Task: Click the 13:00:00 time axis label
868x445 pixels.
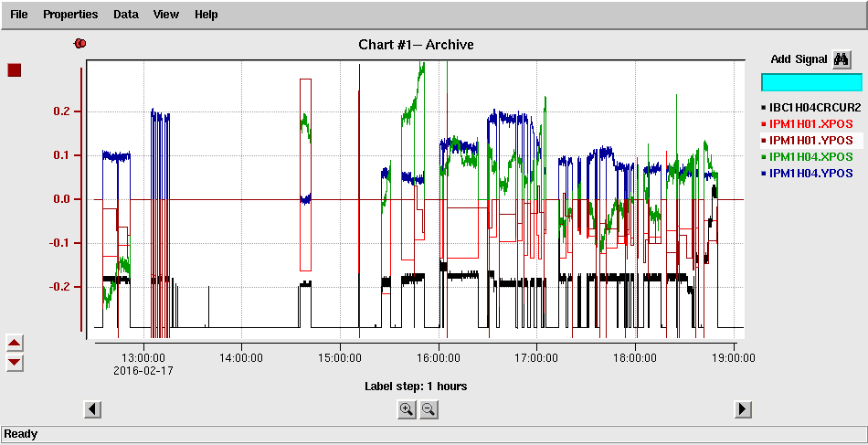Action: click(143, 358)
